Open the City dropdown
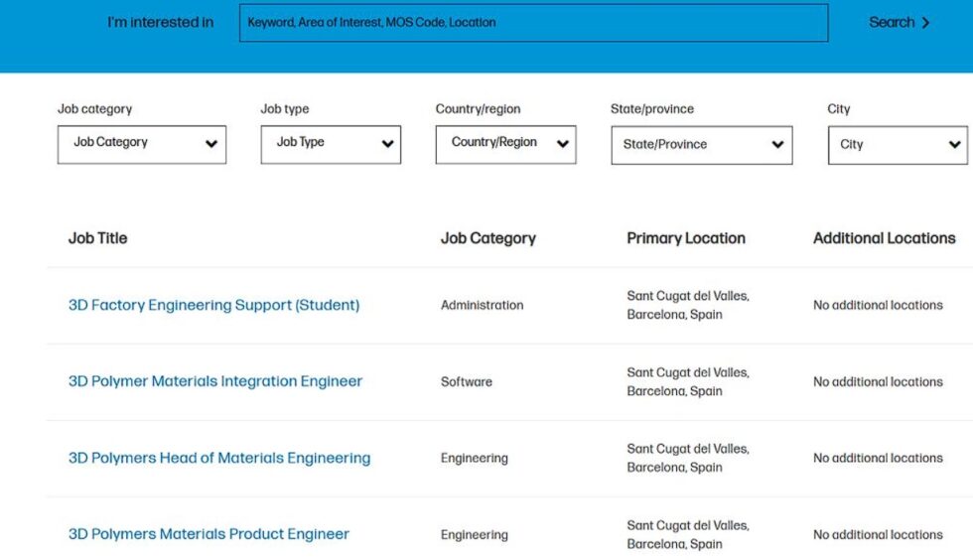973x560 pixels. (897, 145)
